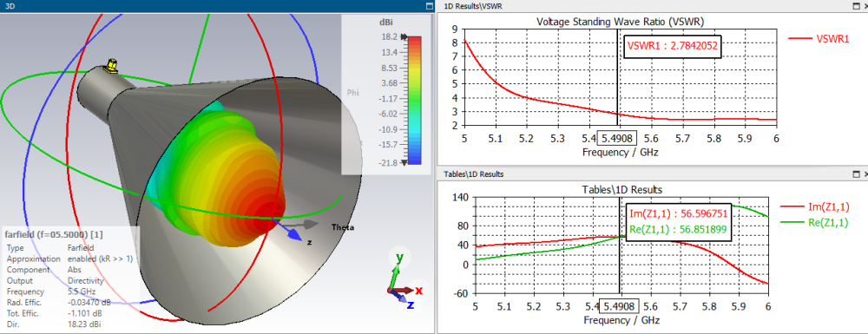The width and height of the screenshot is (868, 334).
Task: Maximize the 3D view panel
Action: 429,5
